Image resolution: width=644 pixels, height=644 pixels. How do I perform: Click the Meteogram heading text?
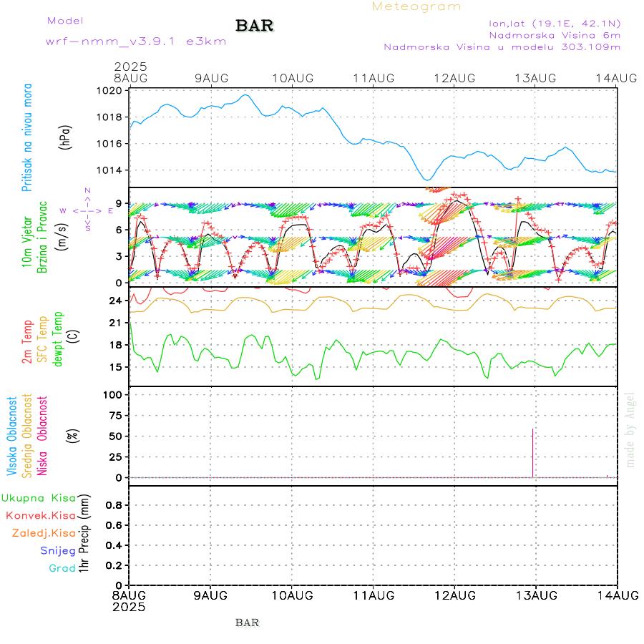tap(416, 6)
